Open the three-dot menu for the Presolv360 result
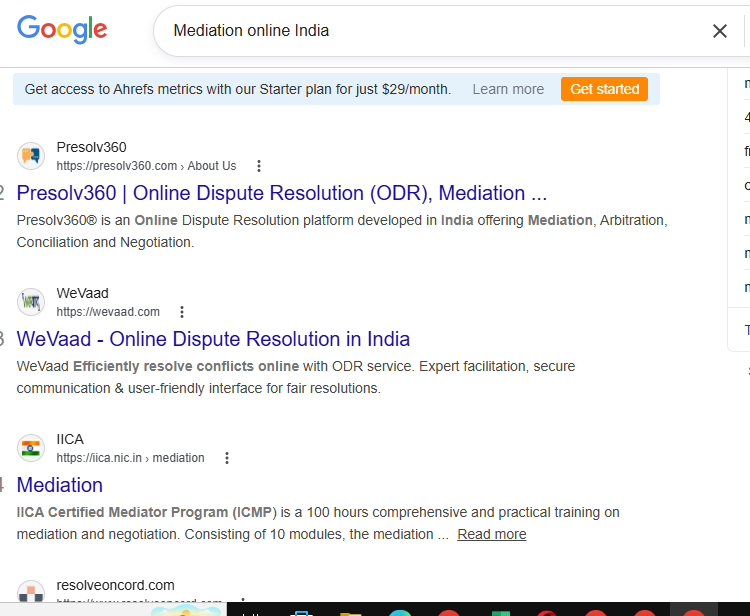The image size is (750, 616). click(259, 166)
